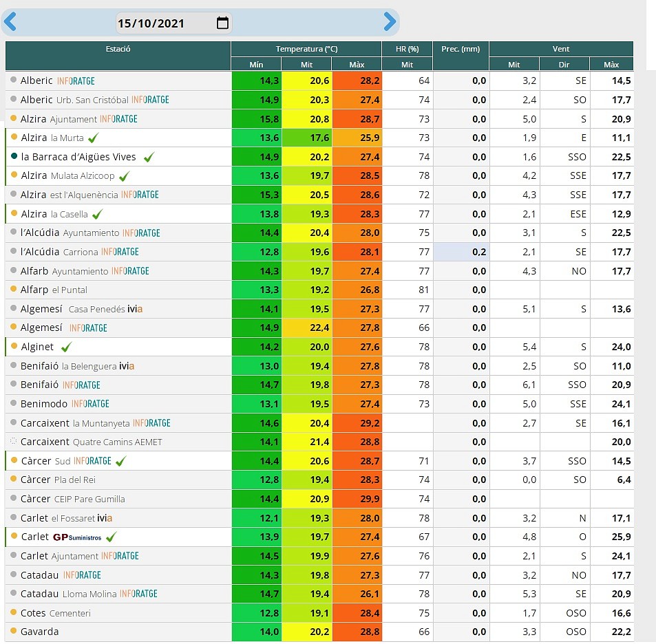Open the Alzira Ajuntament station
The image size is (656, 644).
pyautogui.click(x=59, y=119)
